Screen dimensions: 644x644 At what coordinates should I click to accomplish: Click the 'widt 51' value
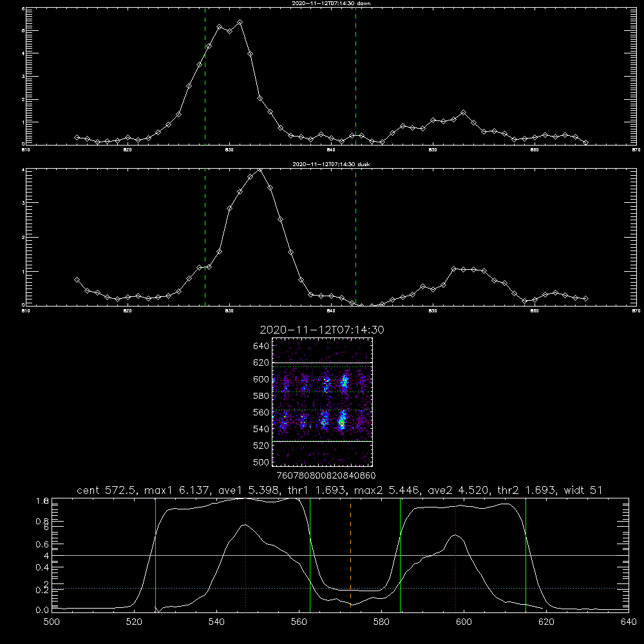point(583,490)
